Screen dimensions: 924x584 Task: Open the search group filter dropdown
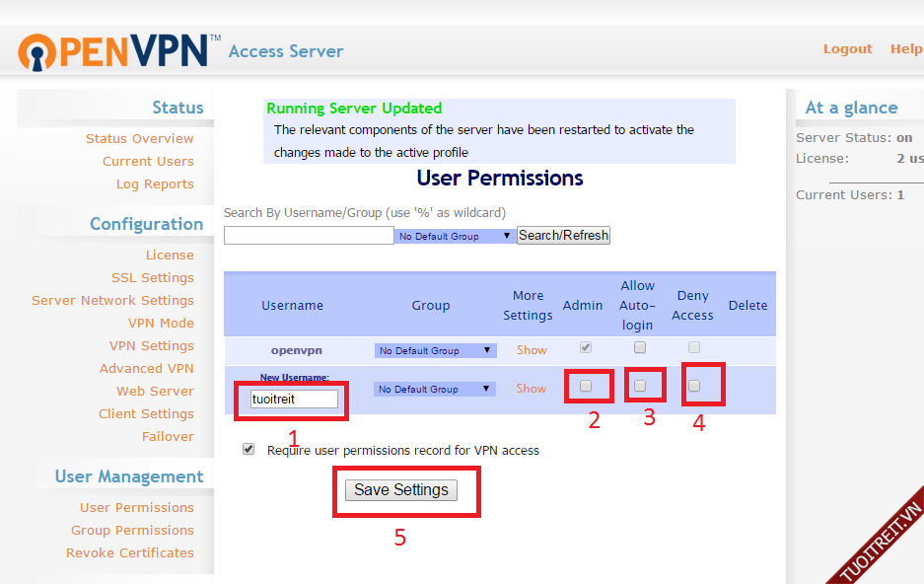coord(455,236)
